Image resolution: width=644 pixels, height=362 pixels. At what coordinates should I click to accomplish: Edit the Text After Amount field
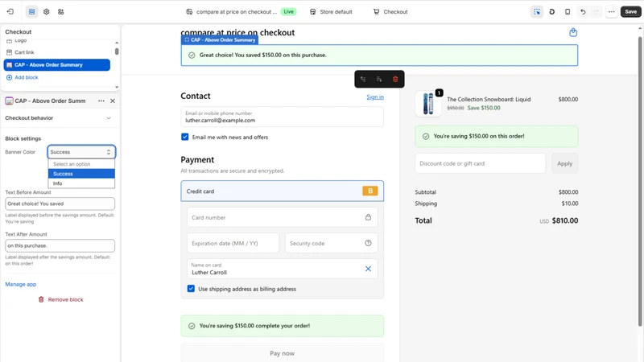tap(60, 245)
